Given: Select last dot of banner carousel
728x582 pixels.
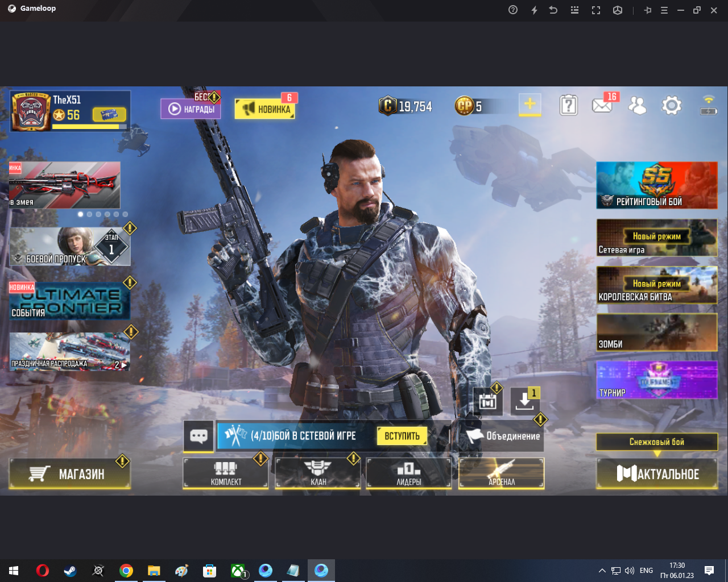Looking at the screenshot, I should tap(125, 214).
